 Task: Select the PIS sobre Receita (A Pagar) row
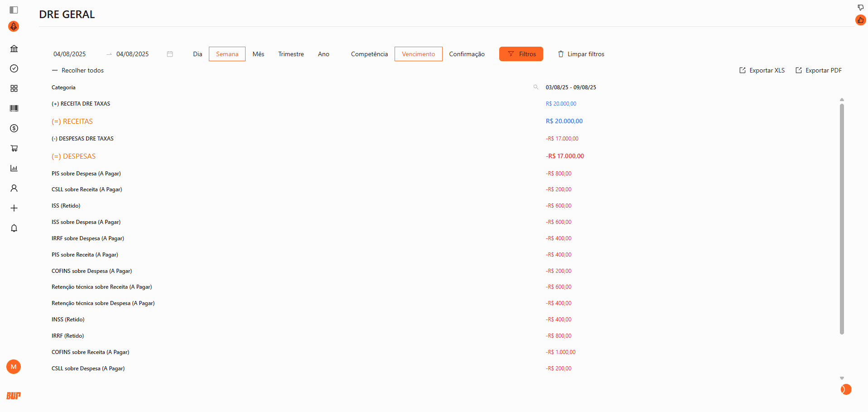445,255
